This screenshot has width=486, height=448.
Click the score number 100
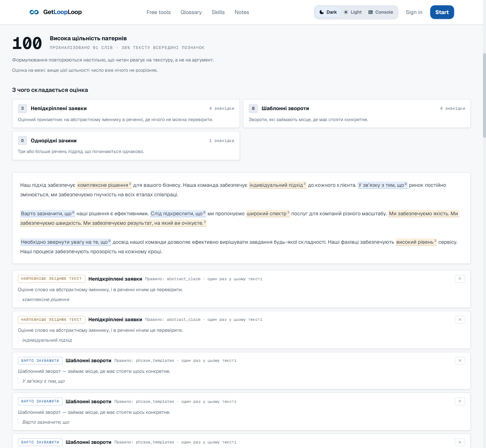(x=27, y=43)
